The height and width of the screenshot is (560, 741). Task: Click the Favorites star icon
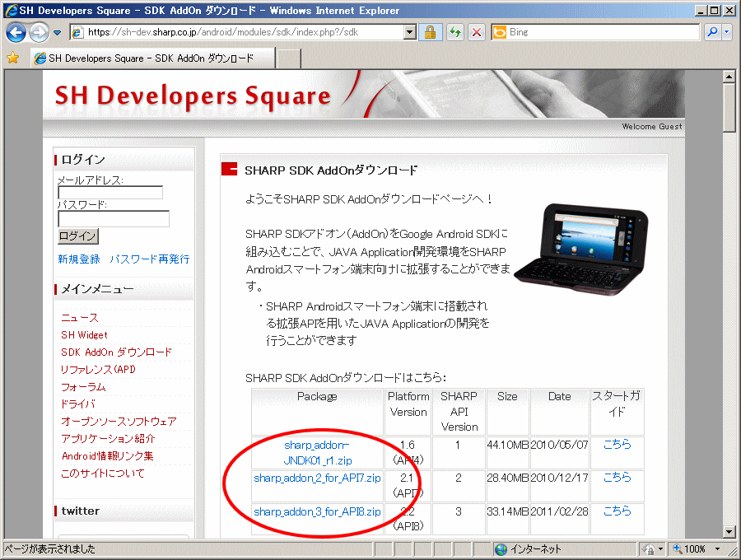13,58
